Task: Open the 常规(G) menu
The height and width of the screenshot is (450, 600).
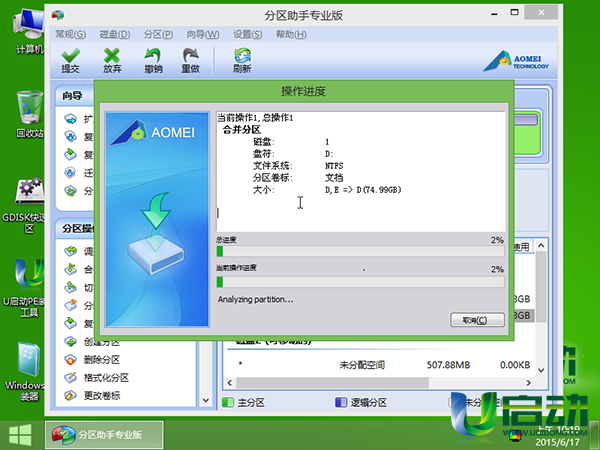Action: [70, 34]
